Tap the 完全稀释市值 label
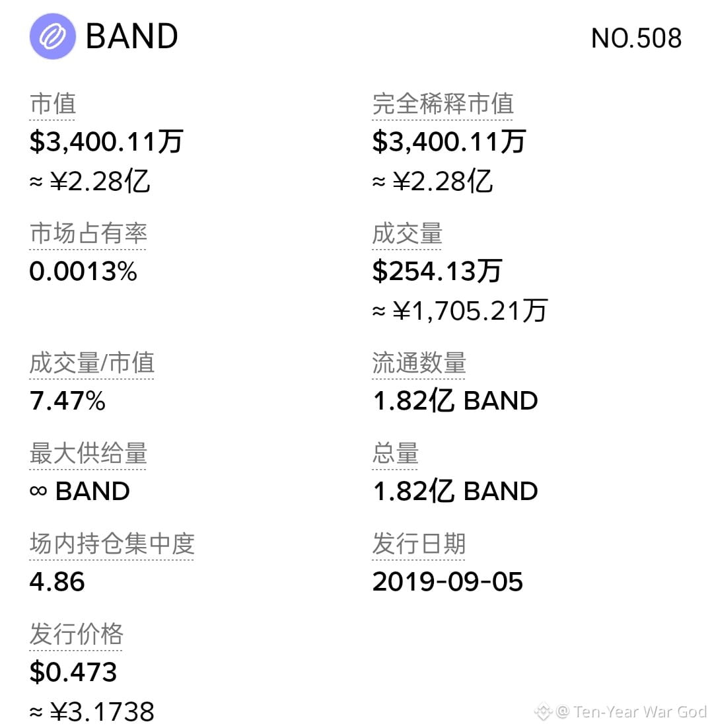The width and height of the screenshot is (712, 728). click(x=443, y=104)
